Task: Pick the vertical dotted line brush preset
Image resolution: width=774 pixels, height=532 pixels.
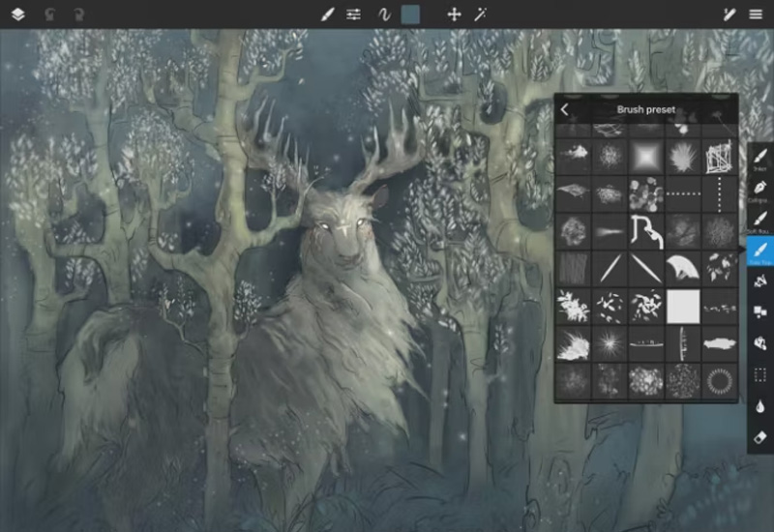Action: click(x=719, y=193)
